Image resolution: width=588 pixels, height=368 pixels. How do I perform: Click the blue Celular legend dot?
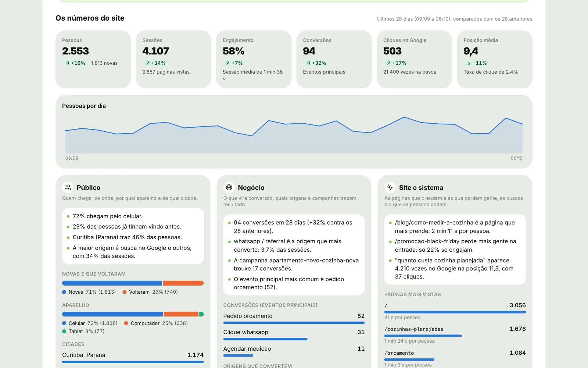(x=64, y=323)
